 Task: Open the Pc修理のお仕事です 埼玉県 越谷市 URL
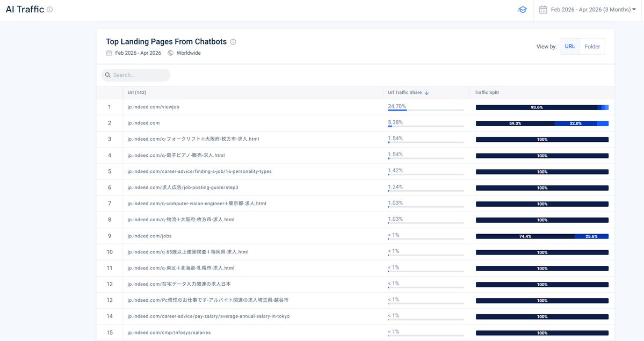pyautogui.click(x=208, y=300)
